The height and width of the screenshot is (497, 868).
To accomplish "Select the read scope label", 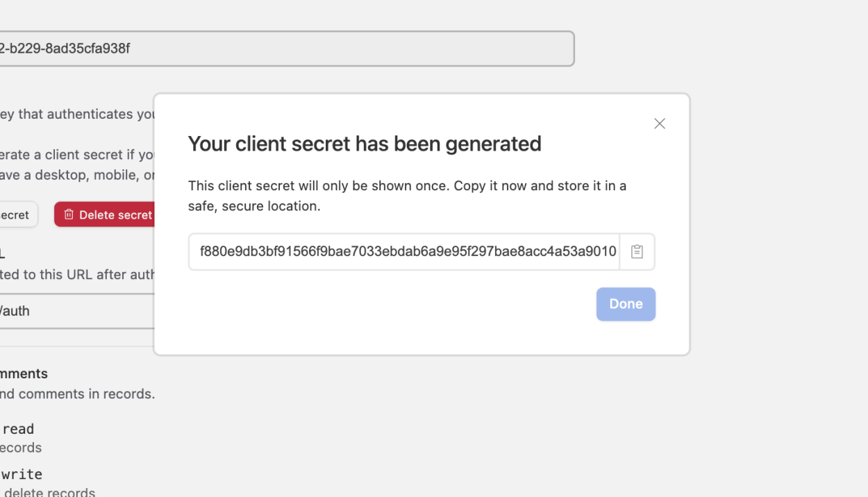I will coord(18,429).
